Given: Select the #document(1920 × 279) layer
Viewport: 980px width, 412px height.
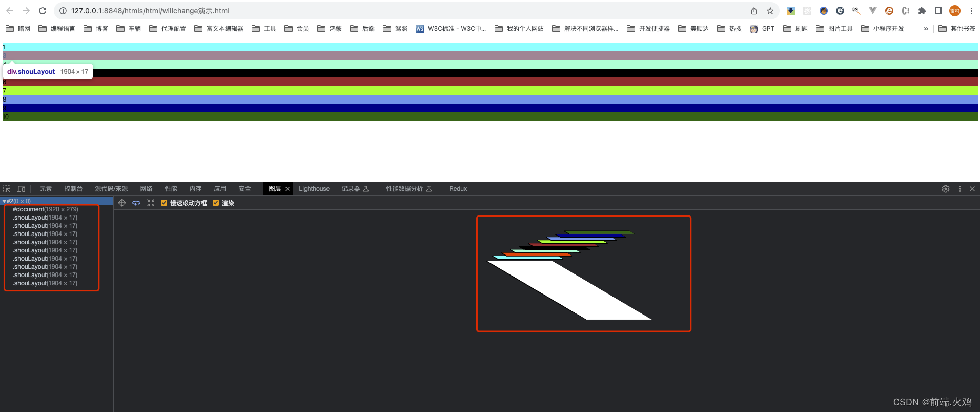Looking at the screenshot, I should tap(46, 209).
